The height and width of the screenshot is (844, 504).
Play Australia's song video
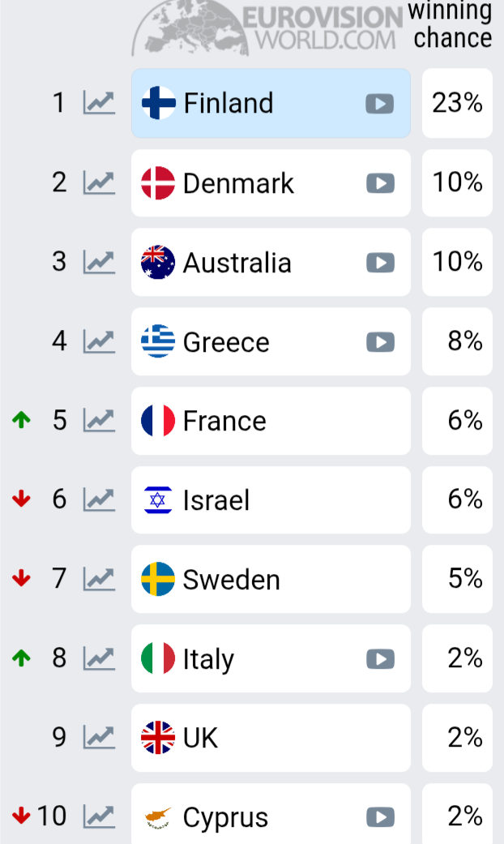(379, 263)
